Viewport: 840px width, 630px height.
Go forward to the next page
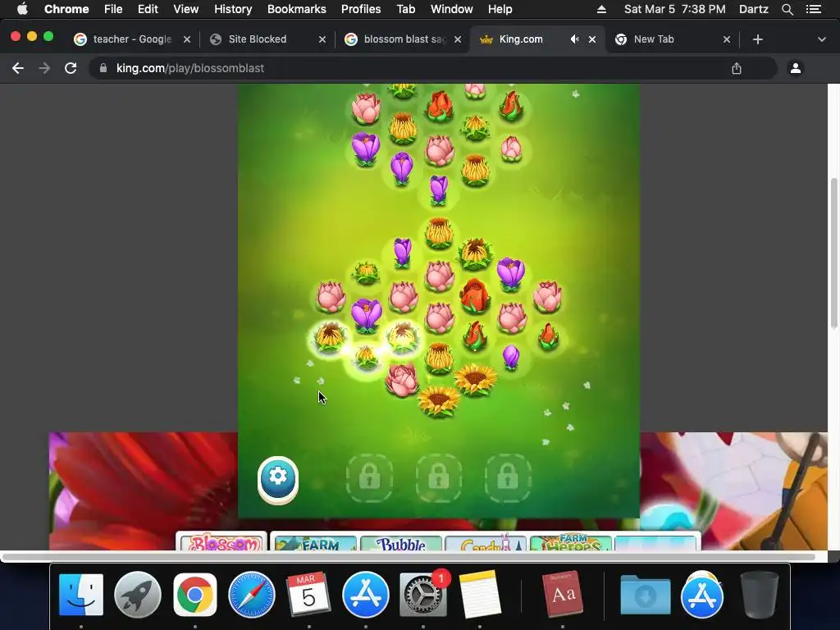pos(44,68)
